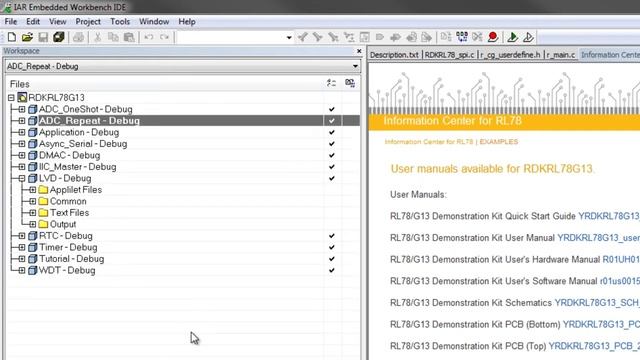This screenshot has width=640, height=360.
Task: Click the red Toggle Breakpoint icon
Action: pyautogui.click(x=493, y=37)
